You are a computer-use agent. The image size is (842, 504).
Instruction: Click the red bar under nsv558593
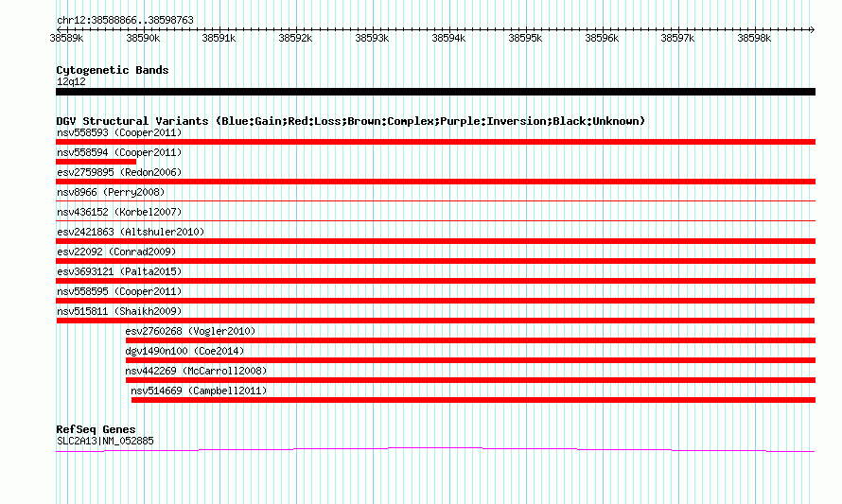[x=435, y=142]
